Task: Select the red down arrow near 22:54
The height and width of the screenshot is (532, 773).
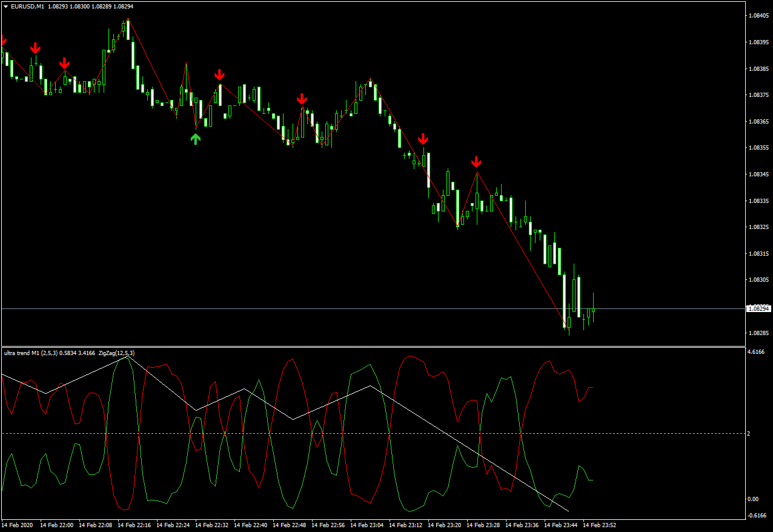Action: pyautogui.click(x=302, y=99)
